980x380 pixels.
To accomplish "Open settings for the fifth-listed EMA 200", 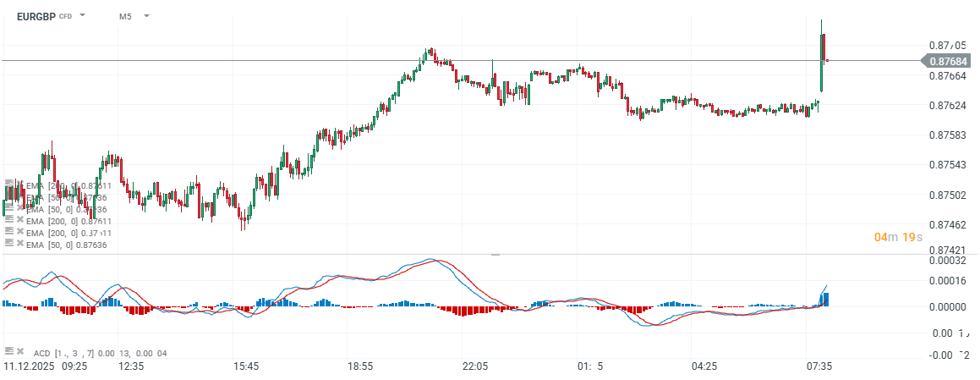I will tap(8, 231).
